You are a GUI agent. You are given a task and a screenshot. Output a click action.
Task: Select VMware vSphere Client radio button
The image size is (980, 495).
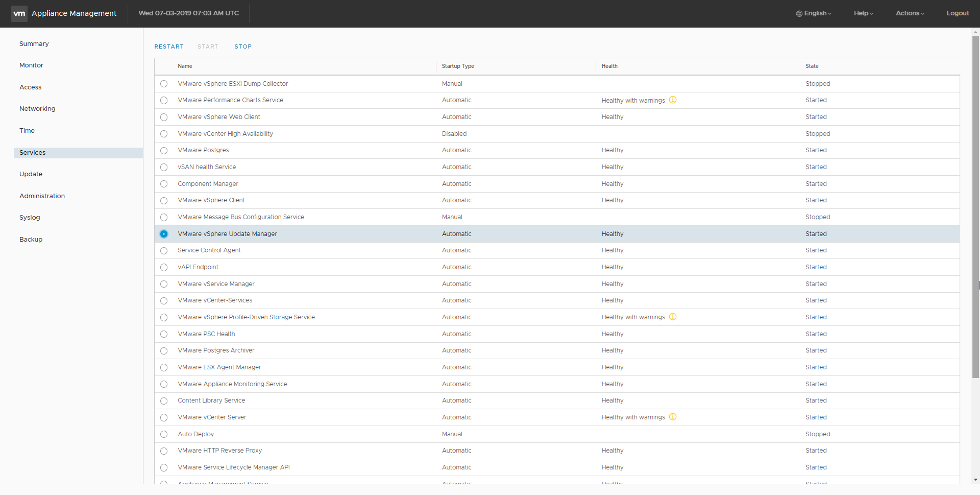click(164, 201)
